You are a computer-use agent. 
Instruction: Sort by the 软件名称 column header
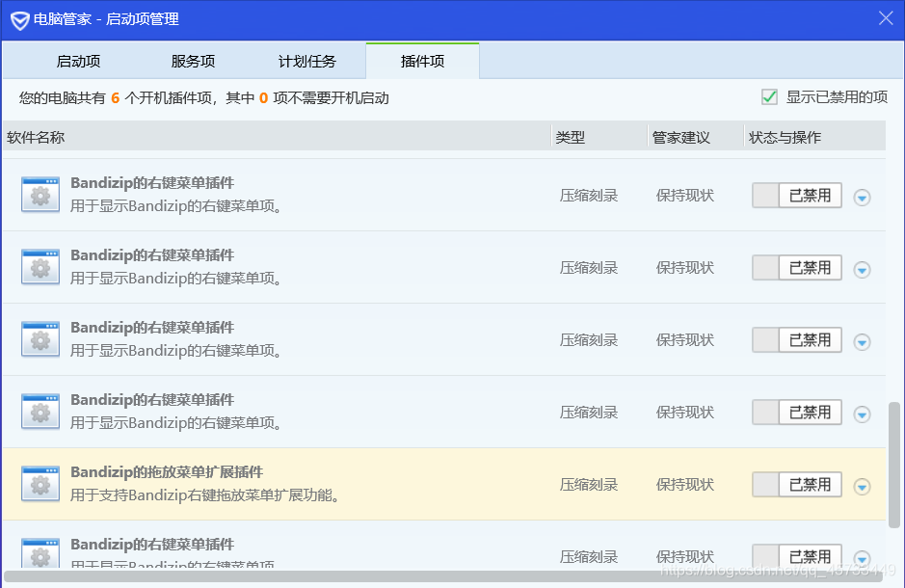click(277, 137)
